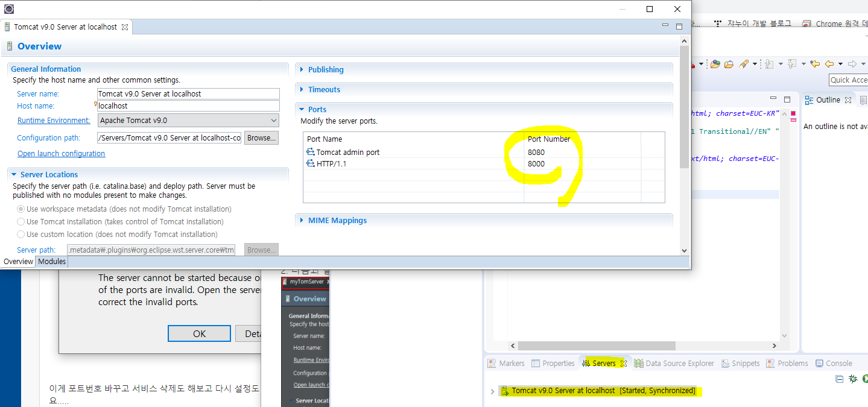Viewport: 868px width, 407px height.
Task: Click the Host name input field
Action: pyautogui.click(x=188, y=106)
